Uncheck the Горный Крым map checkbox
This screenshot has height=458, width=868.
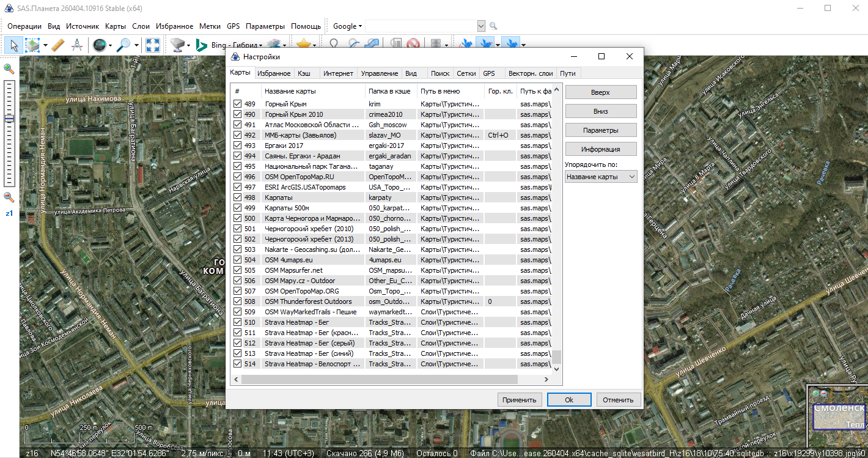click(238, 104)
